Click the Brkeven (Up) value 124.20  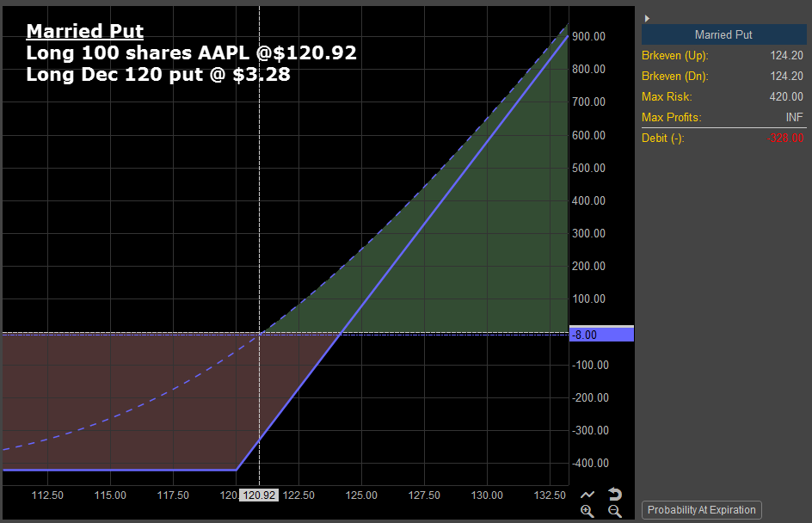pyautogui.click(x=786, y=55)
